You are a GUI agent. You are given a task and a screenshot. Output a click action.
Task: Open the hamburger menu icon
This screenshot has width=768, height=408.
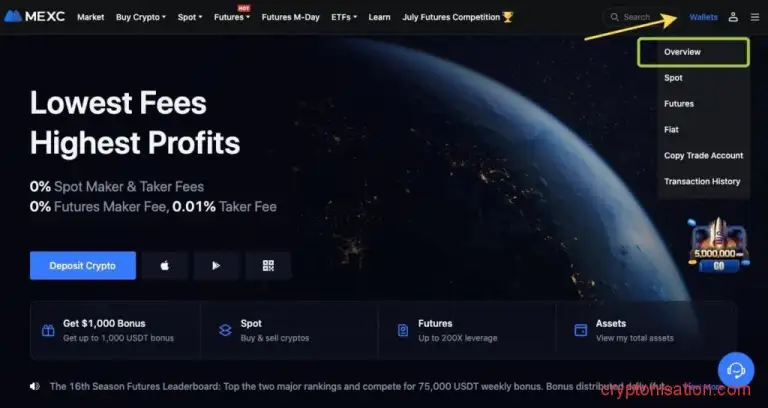pos(755,17)
